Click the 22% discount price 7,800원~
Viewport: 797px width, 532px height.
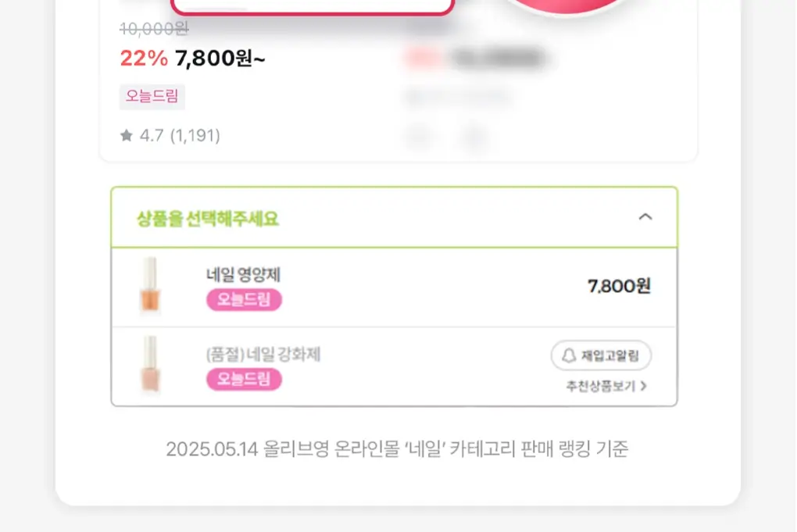tap(192, 58)
